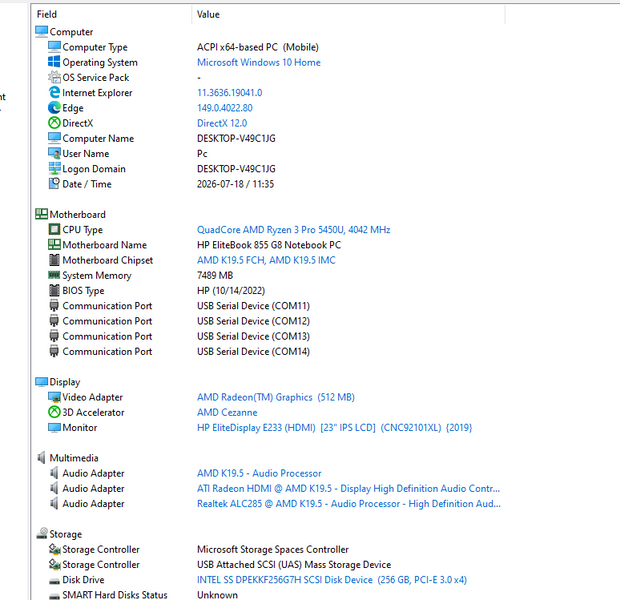
Task: Select the HP EliteBook 855 G8 Notebook PC value
Action: (x=269, y=244)
